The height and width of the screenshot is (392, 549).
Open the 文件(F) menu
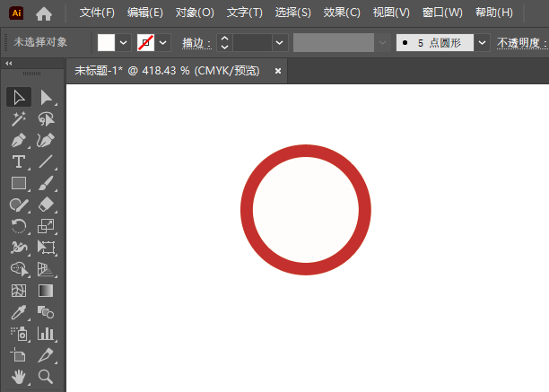click(97, 13)
